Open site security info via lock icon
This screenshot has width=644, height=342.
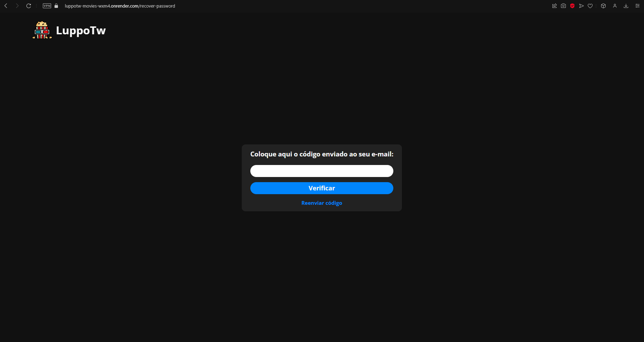[56, 6]
